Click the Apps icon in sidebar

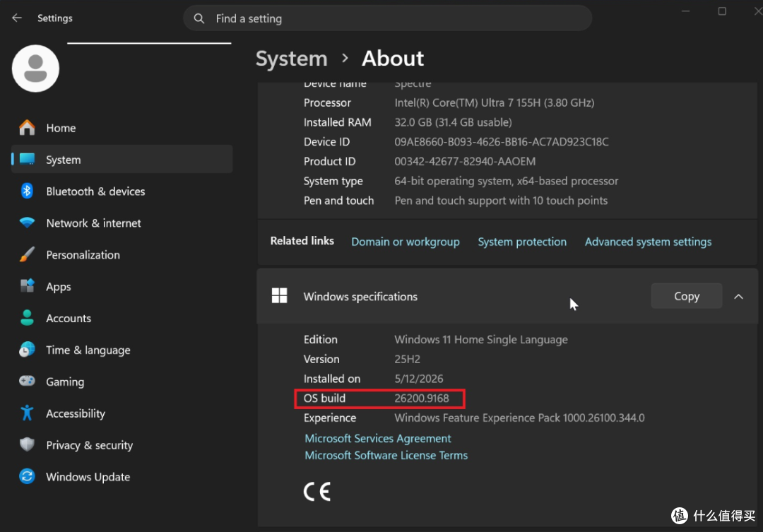point(28,285)
